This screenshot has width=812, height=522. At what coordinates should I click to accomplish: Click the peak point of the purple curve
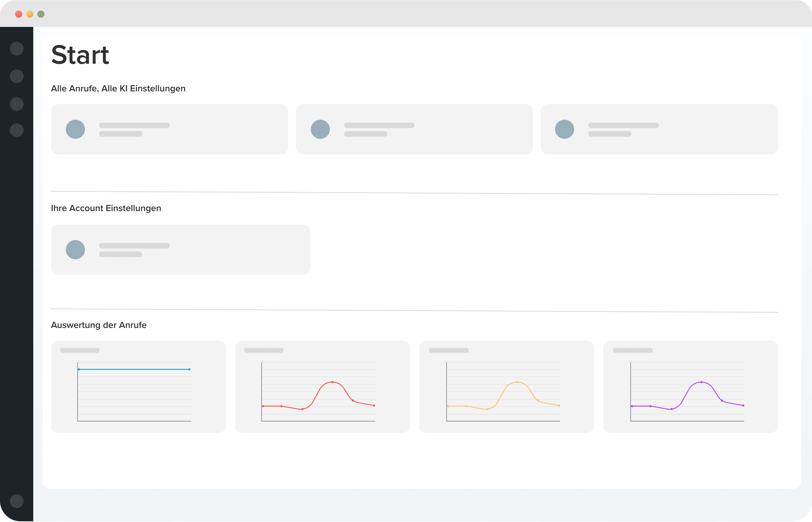tap(701, 382)
